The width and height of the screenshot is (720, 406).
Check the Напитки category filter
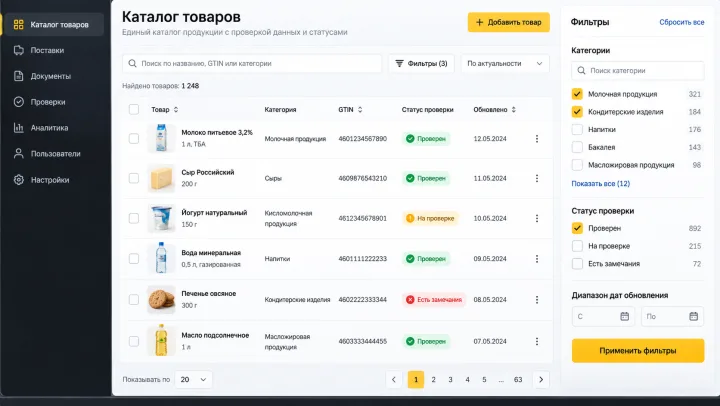point(577,130)
